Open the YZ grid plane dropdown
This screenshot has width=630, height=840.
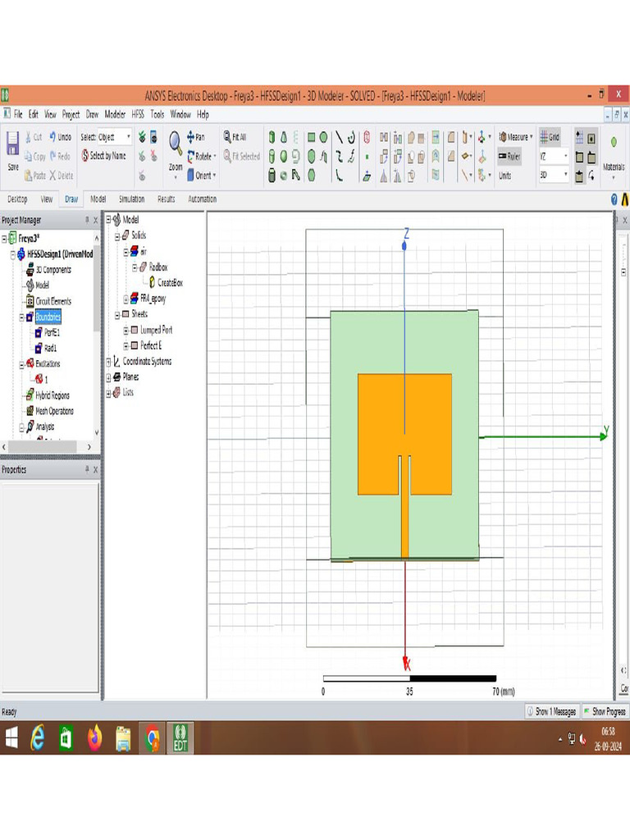[565, 156]
